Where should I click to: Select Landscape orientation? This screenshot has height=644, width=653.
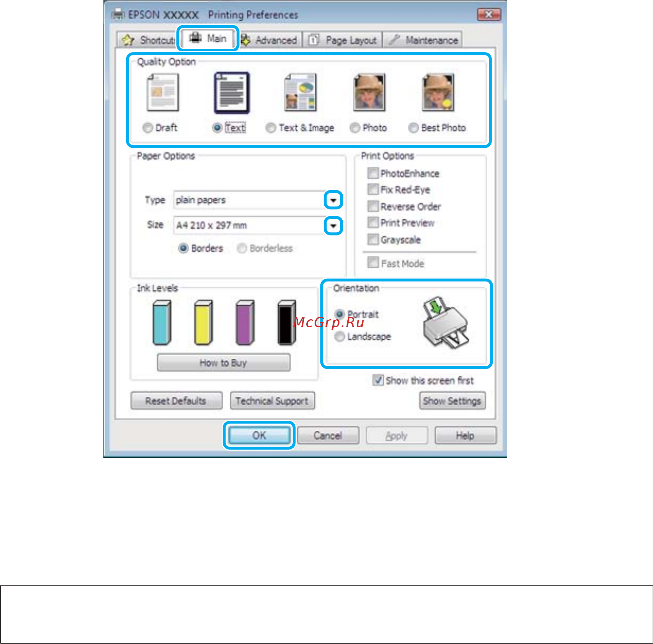(x=339, y=337)
